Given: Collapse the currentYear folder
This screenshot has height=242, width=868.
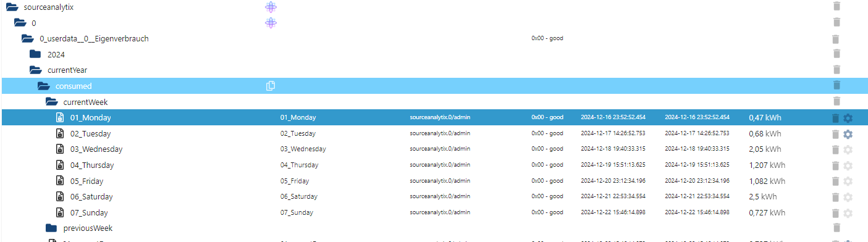Looking at the screenshot, I should click(35, 70).
